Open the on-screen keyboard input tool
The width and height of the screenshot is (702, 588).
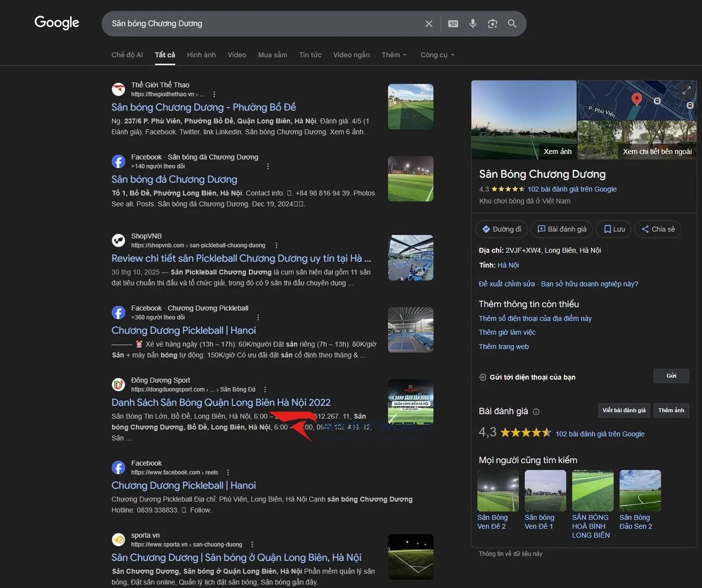click(453, 24)
